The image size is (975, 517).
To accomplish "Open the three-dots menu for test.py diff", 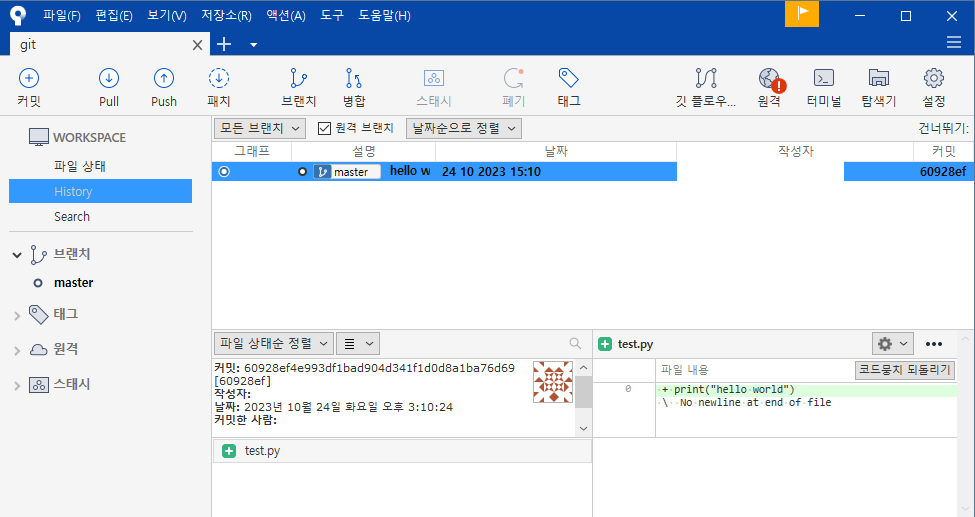I will [x=934, y=343].
